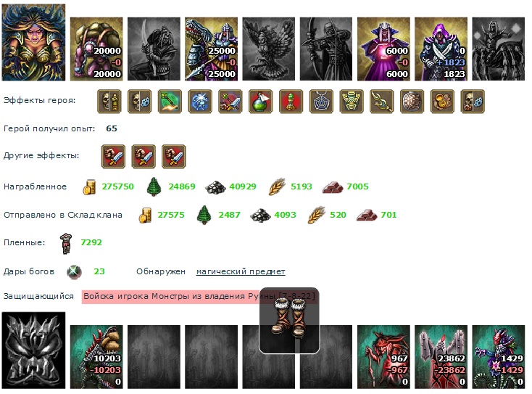Click the golden armor vest effect icon
Screen dimensions: 532x394
pos(351,101)
